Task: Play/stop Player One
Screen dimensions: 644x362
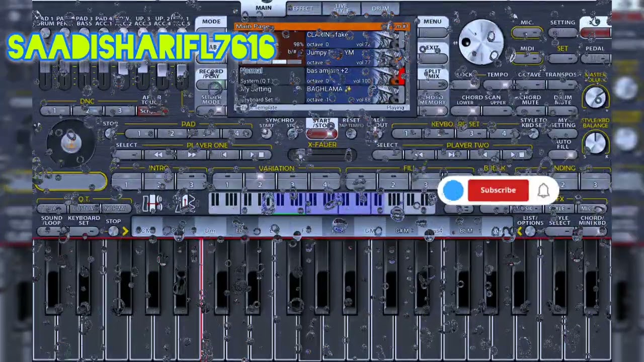Action: click(x=257, y=155)
